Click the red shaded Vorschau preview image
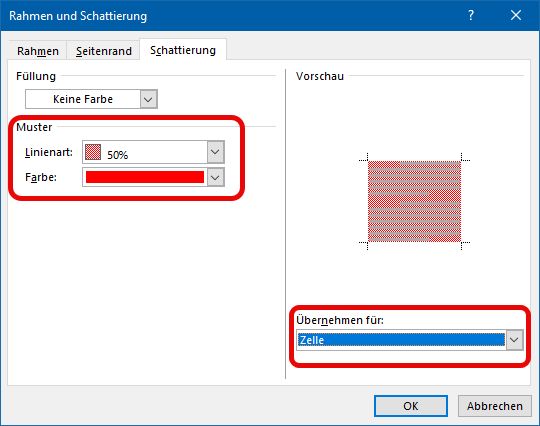 coord(414,201)
